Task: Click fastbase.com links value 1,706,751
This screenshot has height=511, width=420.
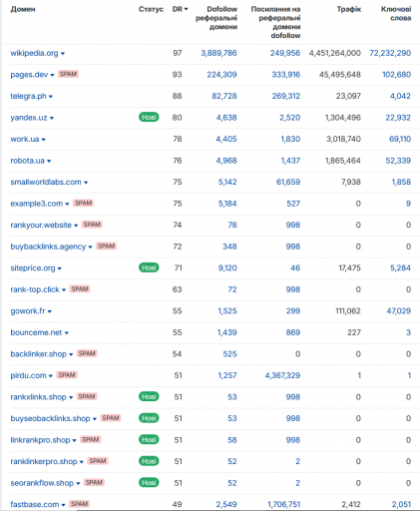Action: tap(284, 505)
